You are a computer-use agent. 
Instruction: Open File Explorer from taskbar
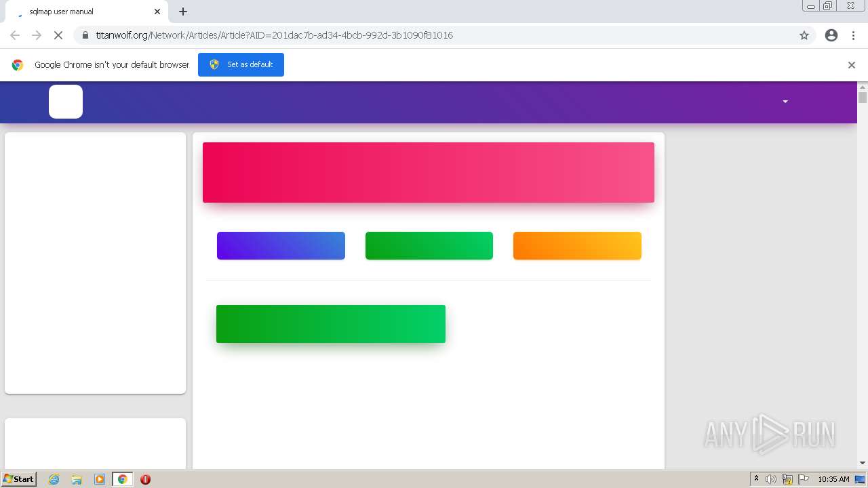point(77,479)
